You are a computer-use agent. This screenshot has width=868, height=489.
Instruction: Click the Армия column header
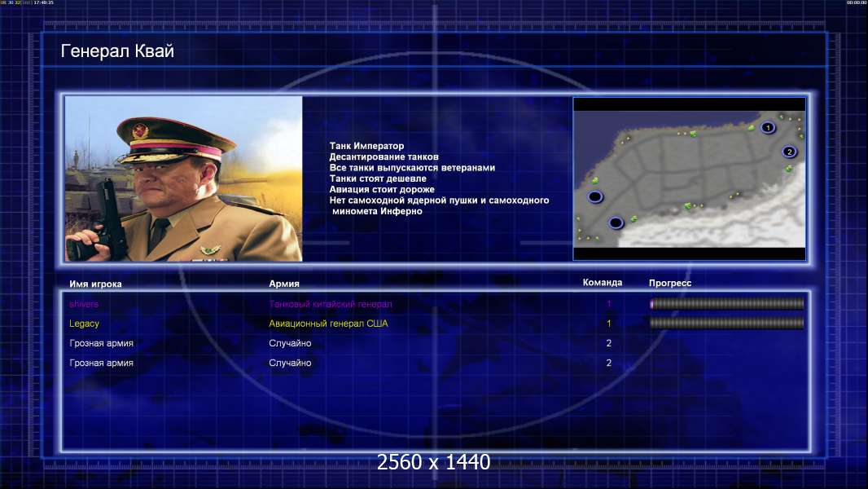click(x=284, y=284)
